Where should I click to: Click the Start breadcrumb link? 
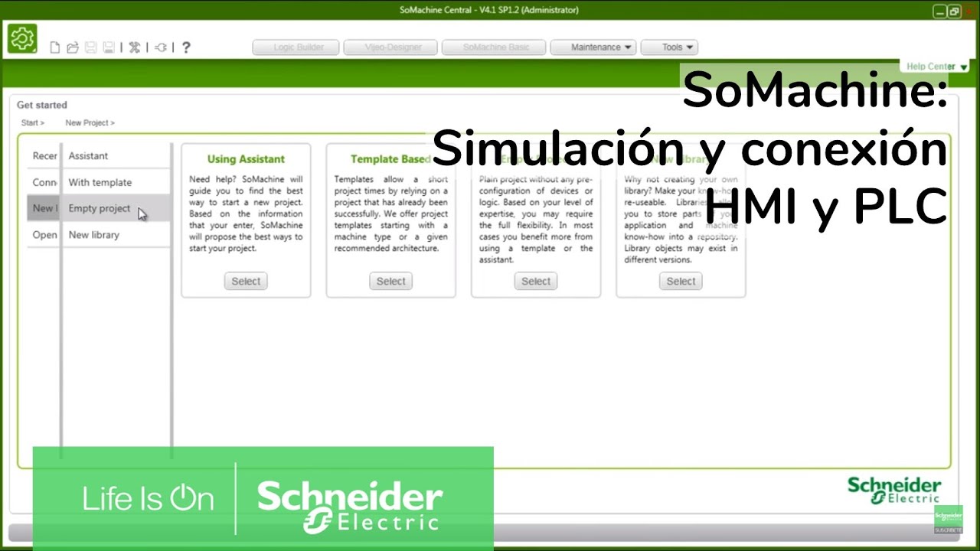[x=33, y=122]
